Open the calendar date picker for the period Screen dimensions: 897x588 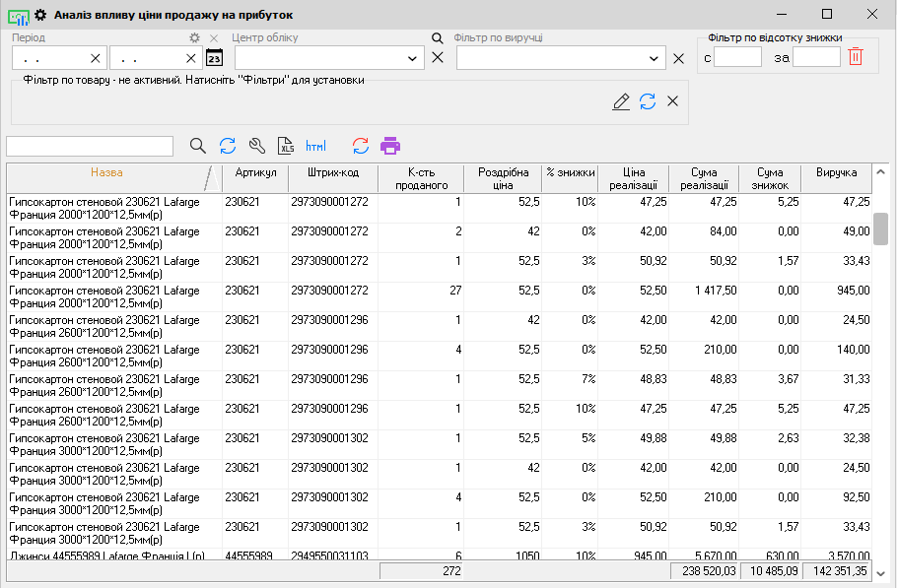pyautogui.click(x=214, y=57)
